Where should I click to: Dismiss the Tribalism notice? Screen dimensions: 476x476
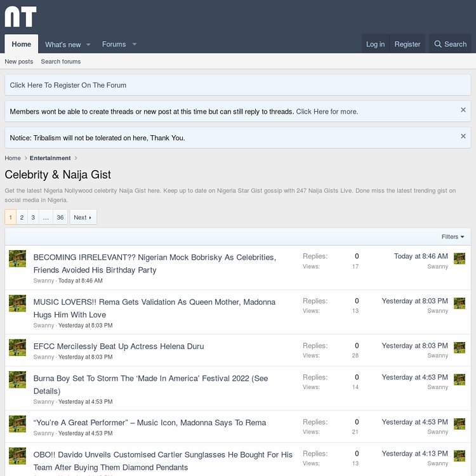(463, 136)
